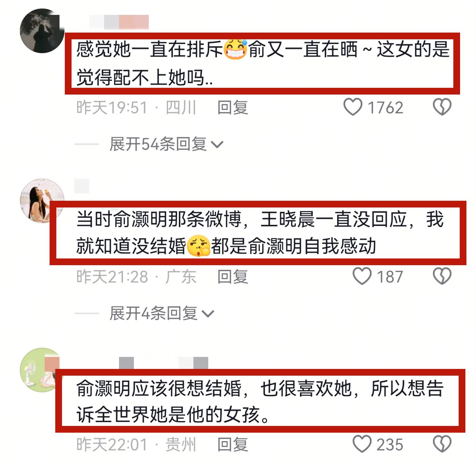Tap broken heart on 广东 comment
Image resolution: width=476 pixels, height=467 pixels.
(x=442, y=276)
